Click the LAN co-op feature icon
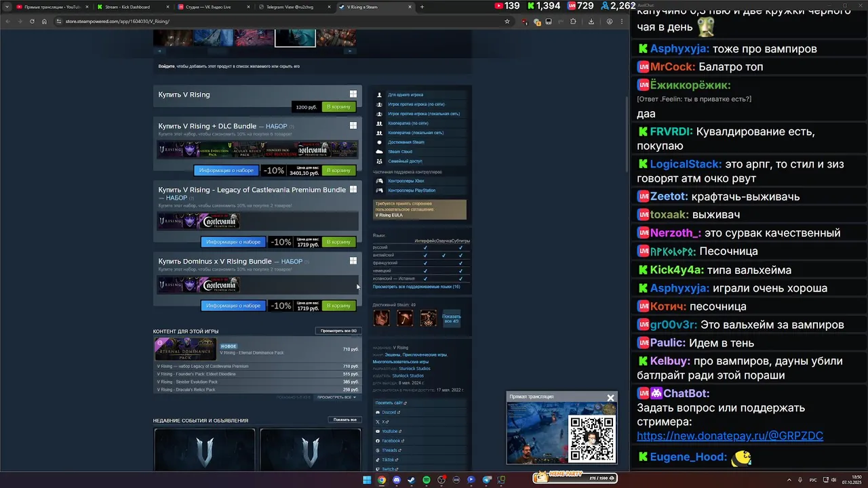This screenshot has width=868, height=488. [x=380, y=133]
